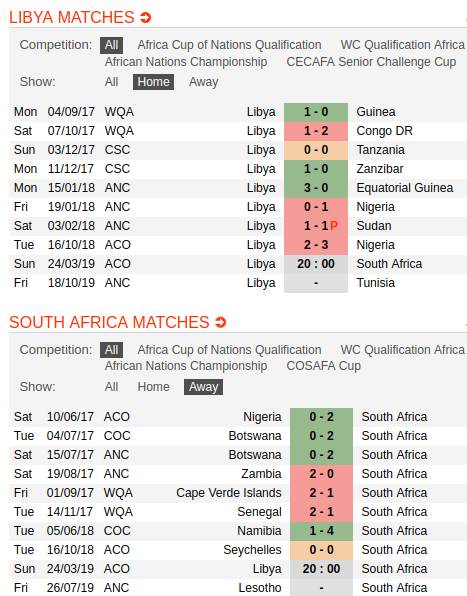Open the Libya vs Sudan penalty result
Viewport: 467px width, 596px height.
tap(316, 226)
